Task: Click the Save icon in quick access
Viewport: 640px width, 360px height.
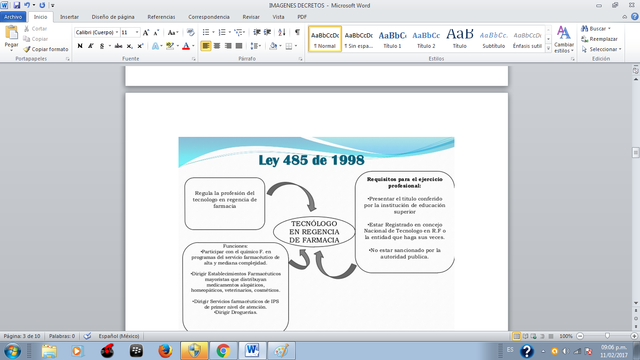Action: (x=17, y=5)
